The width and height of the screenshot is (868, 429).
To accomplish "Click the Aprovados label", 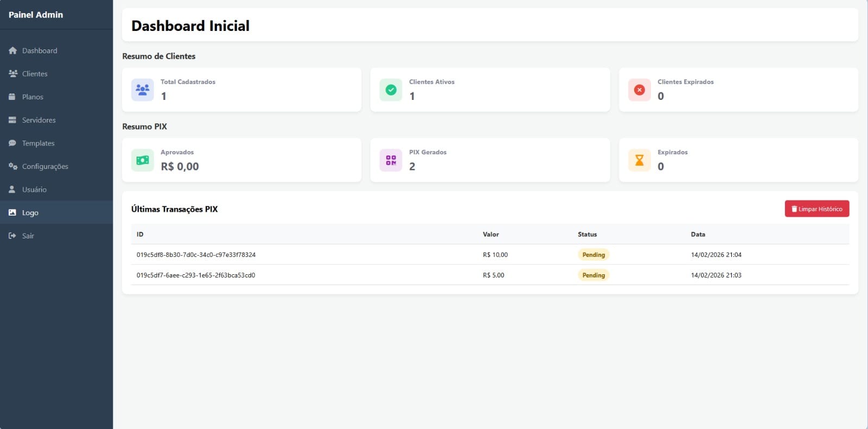I will click(x=177, y=152).
